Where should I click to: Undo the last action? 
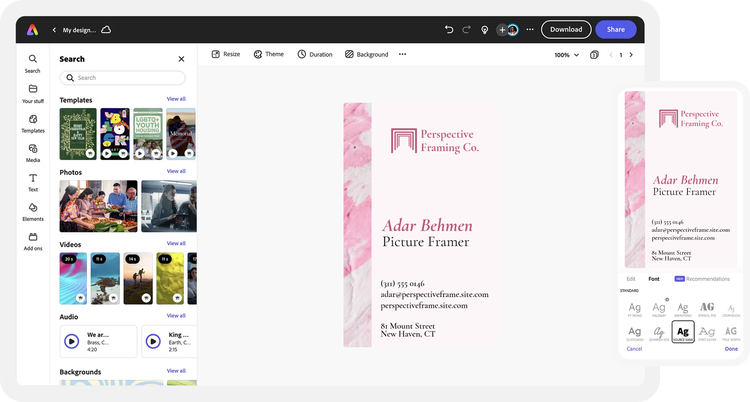click(x=449, y=30)
